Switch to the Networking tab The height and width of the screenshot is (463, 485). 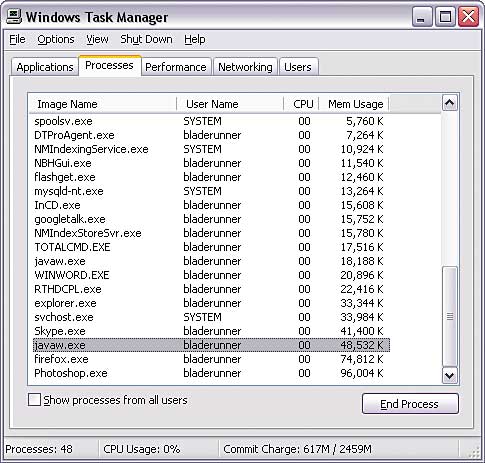(245, 67)
